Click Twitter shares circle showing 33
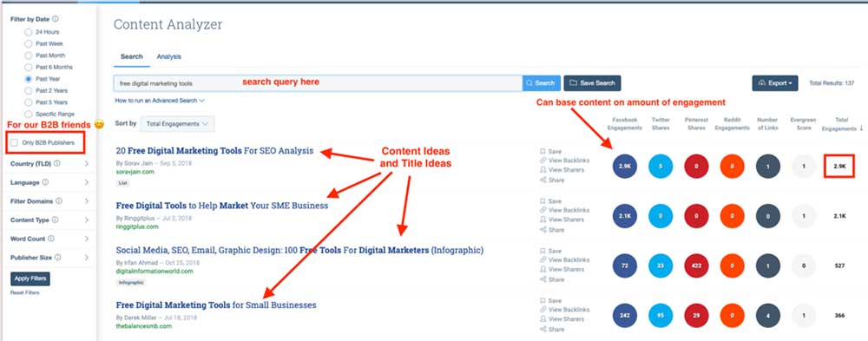 point(661,266)
